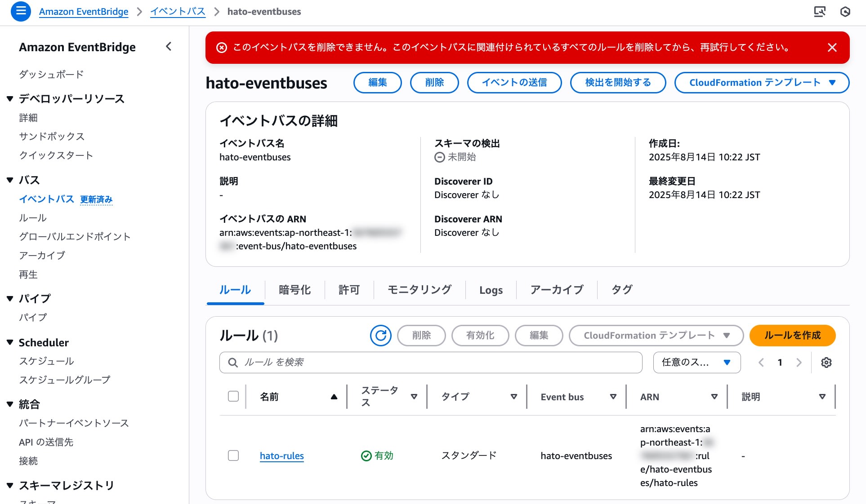Open rules table preferences gear

click(x=826, y=363)
